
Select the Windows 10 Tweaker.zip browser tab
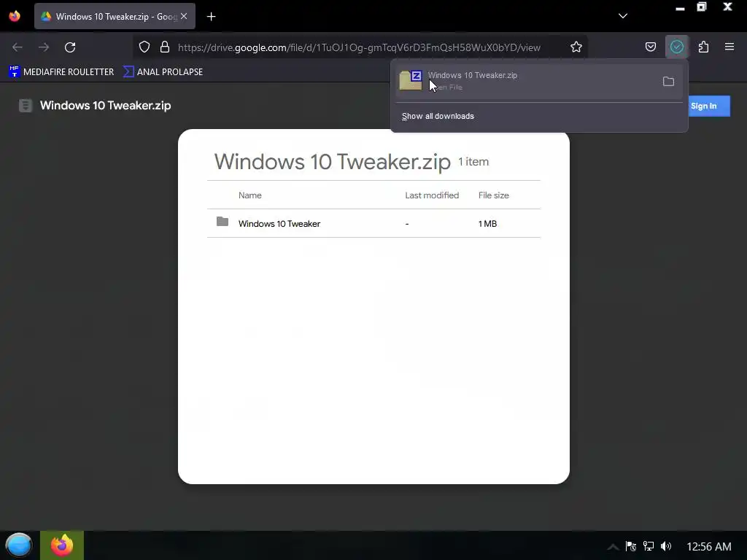pos(115,16)
